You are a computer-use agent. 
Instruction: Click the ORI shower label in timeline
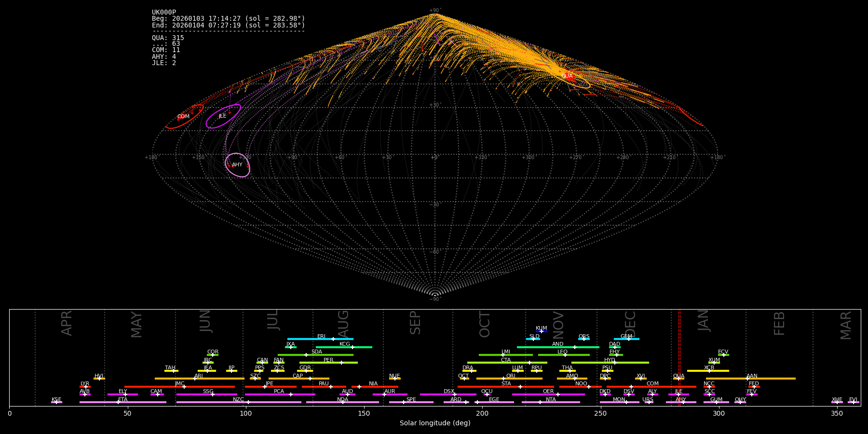pos(511,376)
